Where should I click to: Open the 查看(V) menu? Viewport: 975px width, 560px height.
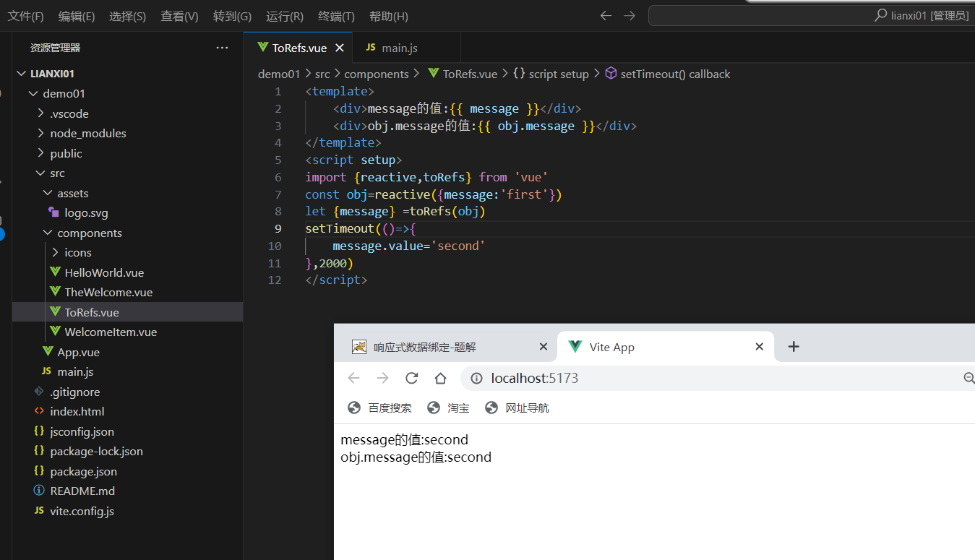tap(179, 16)
